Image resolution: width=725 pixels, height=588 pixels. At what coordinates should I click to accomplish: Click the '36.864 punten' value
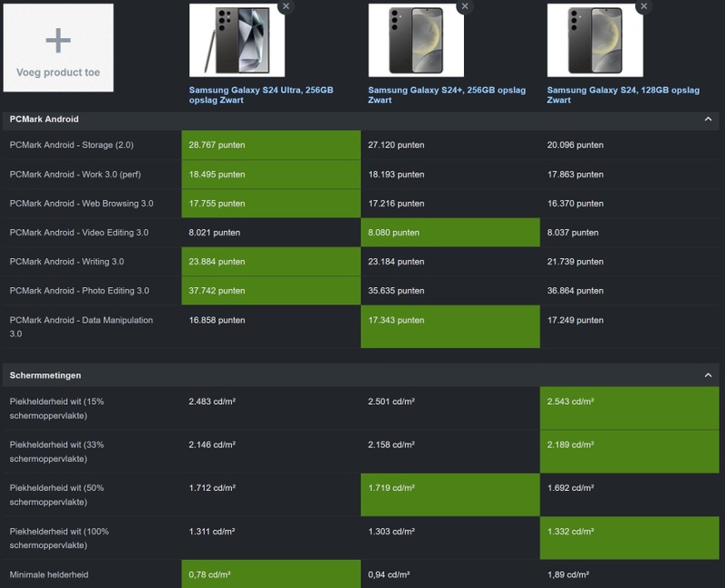pos(575,291)
